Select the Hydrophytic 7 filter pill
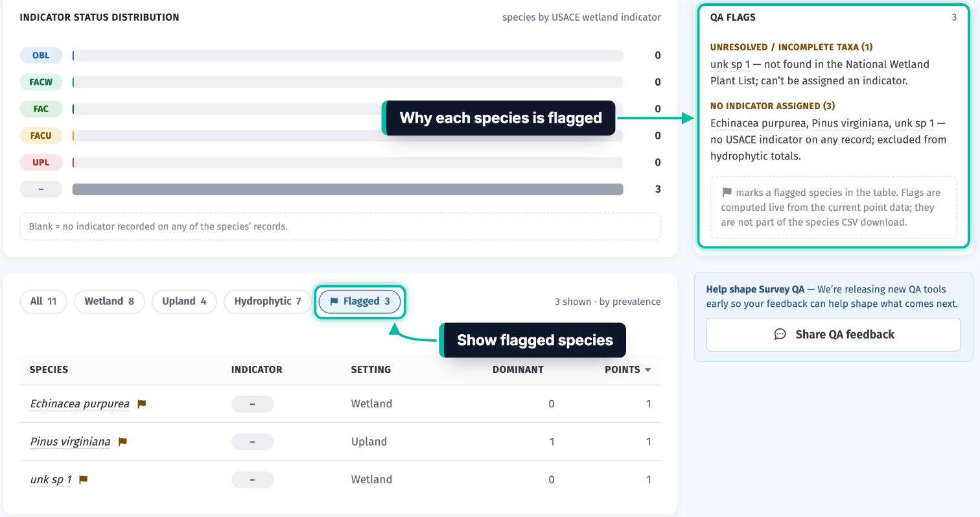The height and width of the screenshot is (517, 980). coord(268,301)
